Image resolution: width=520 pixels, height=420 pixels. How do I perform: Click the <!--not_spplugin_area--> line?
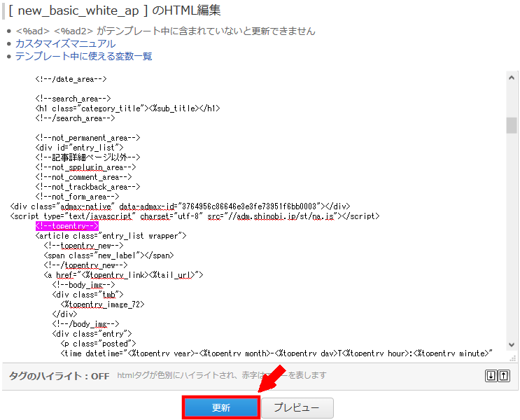tap(85, 167)
